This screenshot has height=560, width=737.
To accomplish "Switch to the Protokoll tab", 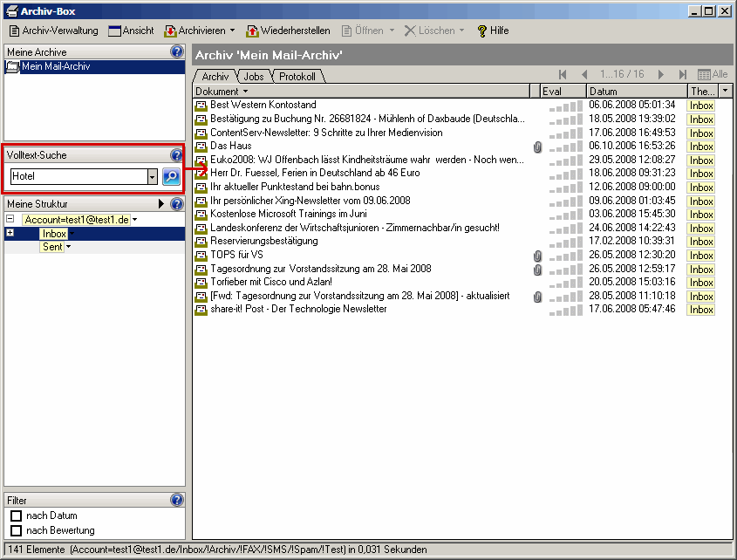I will click(x=297, y=77).
